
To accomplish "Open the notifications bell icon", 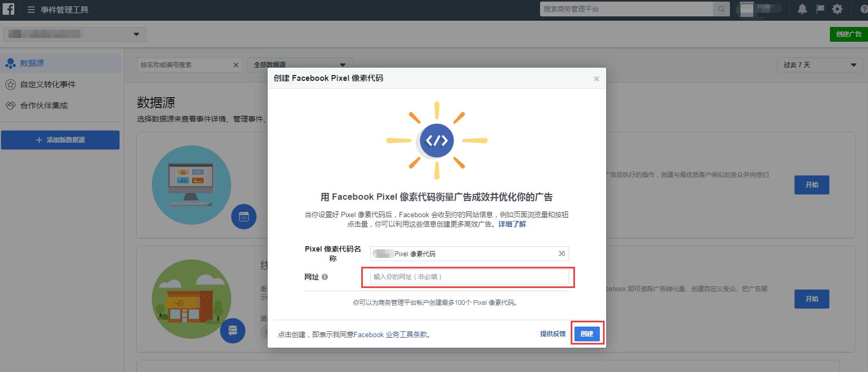I will pos(802,9).
